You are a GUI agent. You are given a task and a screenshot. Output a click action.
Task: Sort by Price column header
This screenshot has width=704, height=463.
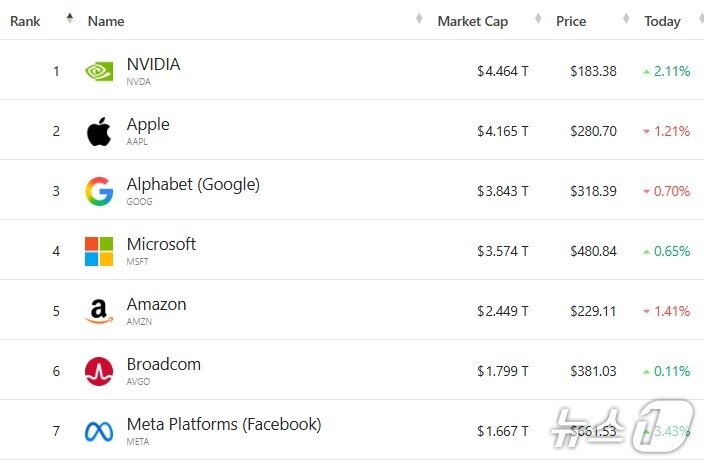click(x=571, y=21)
